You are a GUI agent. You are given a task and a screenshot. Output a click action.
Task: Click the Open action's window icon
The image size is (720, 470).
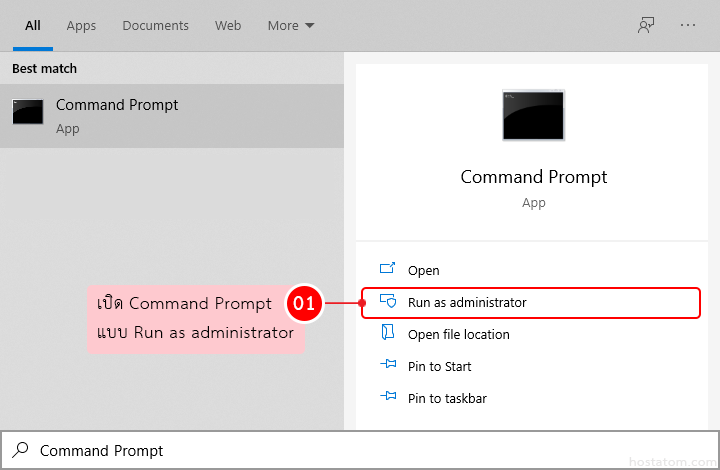click(389, 270)
